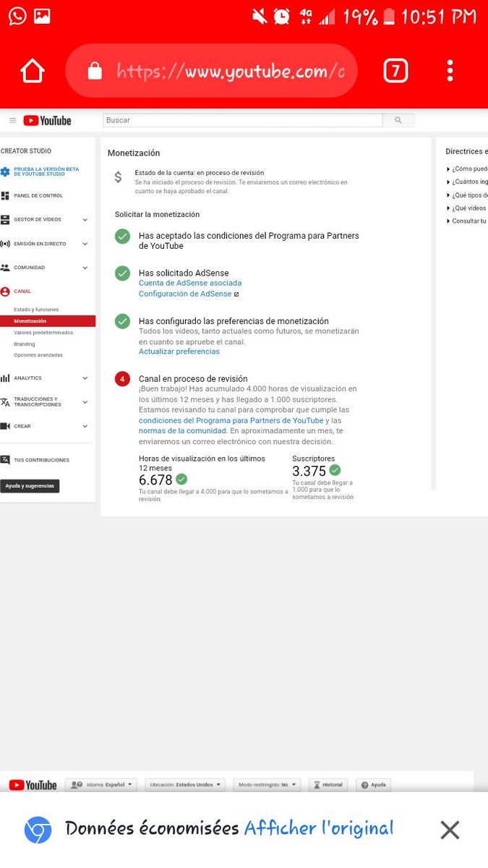Click the Emisión en directo broadcast icon
This screenshot has width=488, height=868.
(x=5, y=244)
